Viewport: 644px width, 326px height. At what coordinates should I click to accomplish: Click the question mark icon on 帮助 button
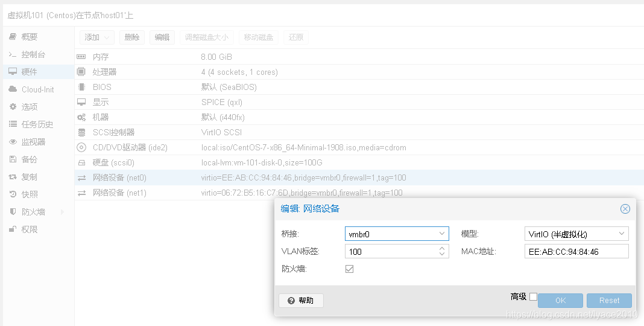[x=291, y=301]
